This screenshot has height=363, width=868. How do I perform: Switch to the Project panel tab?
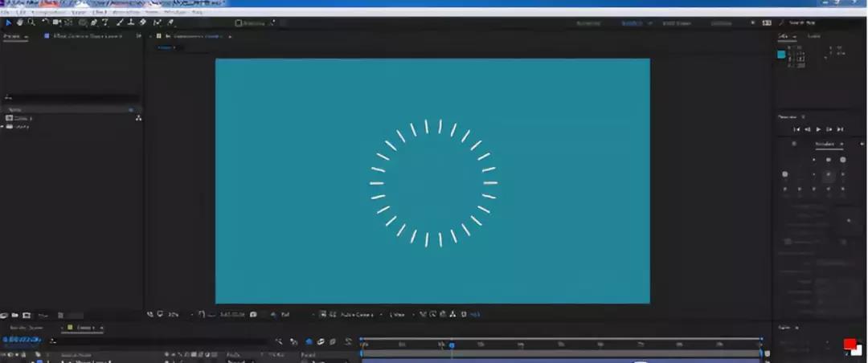(13, 36)
